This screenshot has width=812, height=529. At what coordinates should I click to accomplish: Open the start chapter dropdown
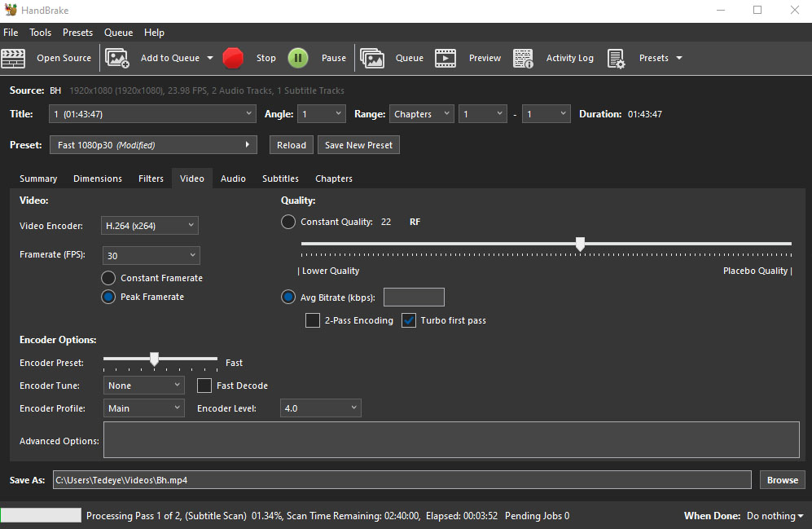pyautogui.click(x=483, y=114)
